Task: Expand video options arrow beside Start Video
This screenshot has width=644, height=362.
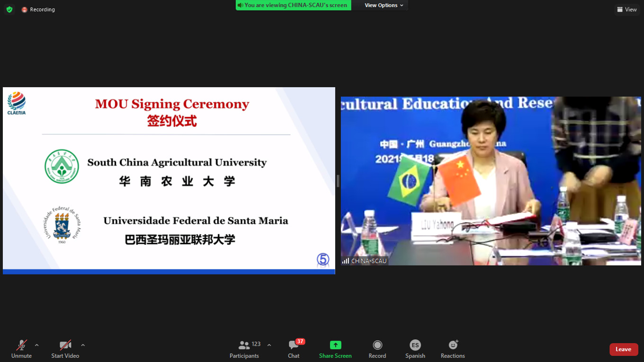Action: pos(83,345)
